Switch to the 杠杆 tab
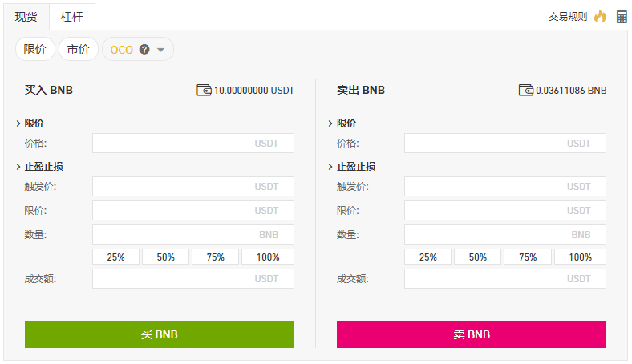 (x=71, y=16)
